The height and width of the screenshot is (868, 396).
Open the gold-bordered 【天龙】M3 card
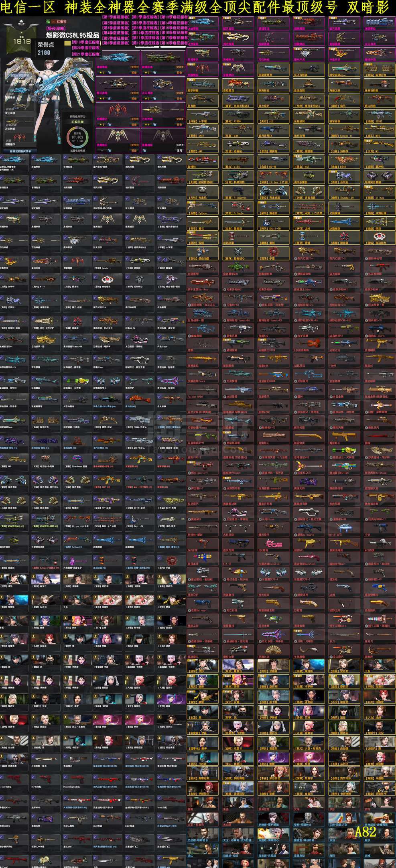coord(380,147)
